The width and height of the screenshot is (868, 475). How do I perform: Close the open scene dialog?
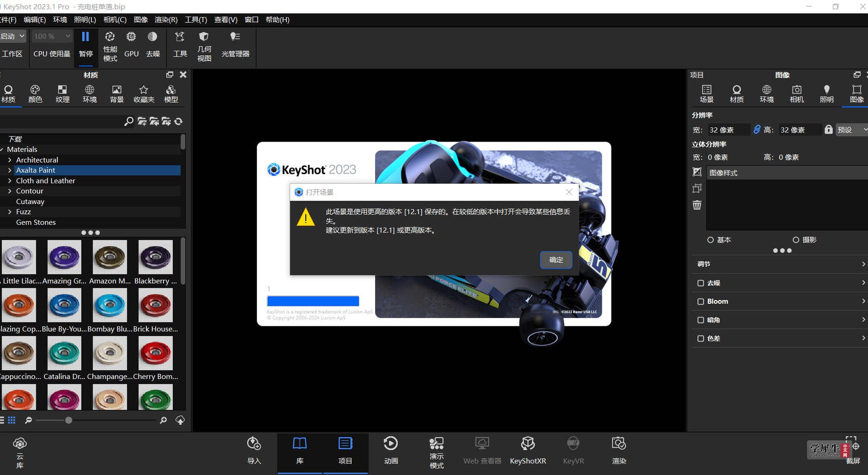point(569,192)
